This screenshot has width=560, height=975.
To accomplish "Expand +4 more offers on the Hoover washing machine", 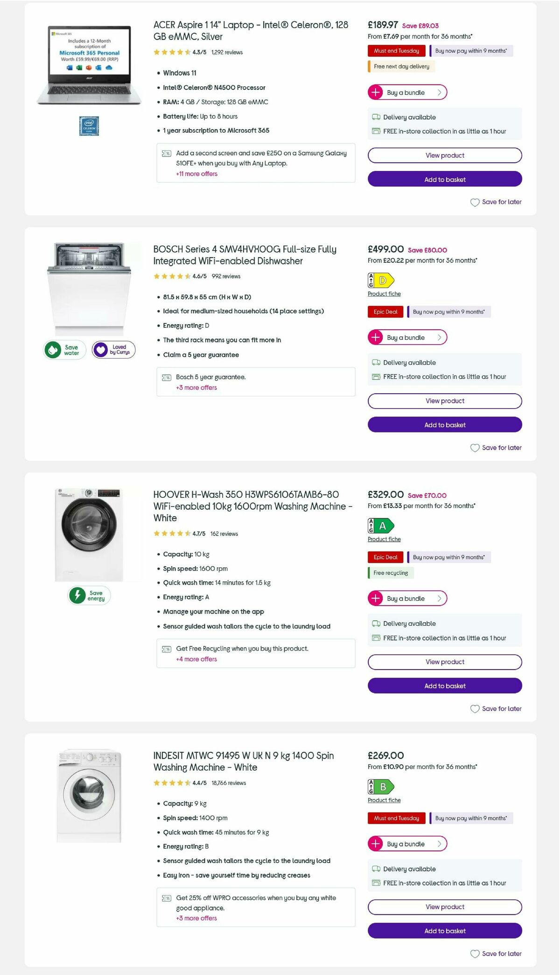I will 196,659.
